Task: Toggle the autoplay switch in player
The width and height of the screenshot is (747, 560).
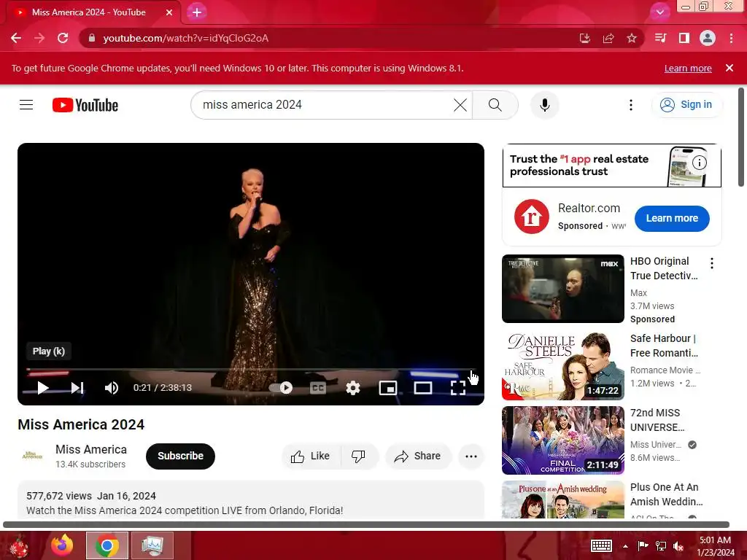Action: tap(281, 388)
